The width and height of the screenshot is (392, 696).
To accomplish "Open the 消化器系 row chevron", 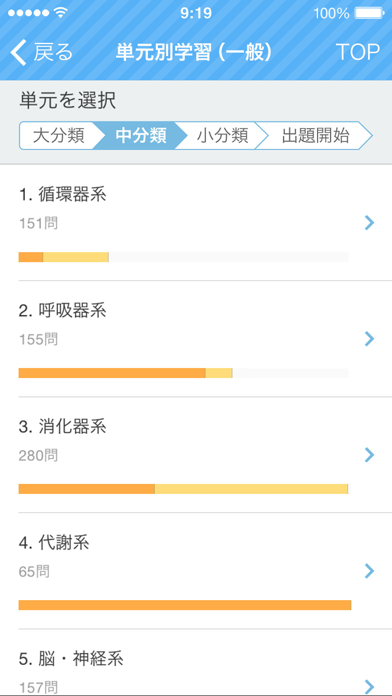I will click(x=369, y=455).
